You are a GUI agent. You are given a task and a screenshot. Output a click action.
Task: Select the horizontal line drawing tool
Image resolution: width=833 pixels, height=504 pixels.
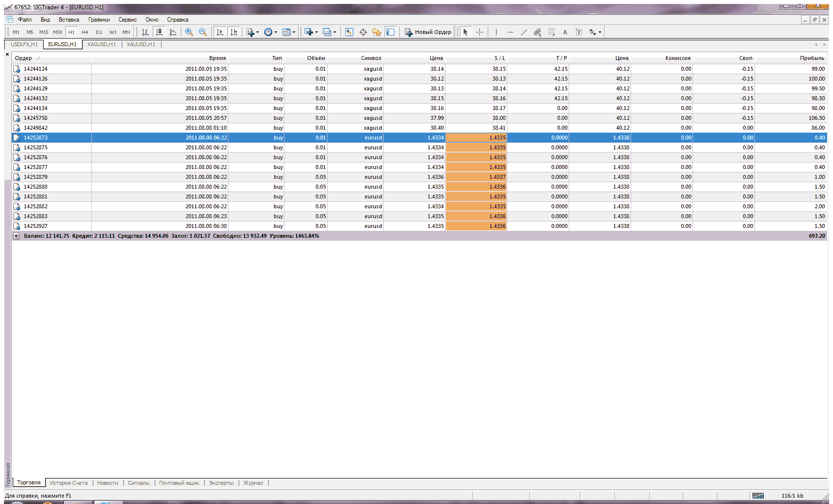pyautogui.click(x=510, y=32)
